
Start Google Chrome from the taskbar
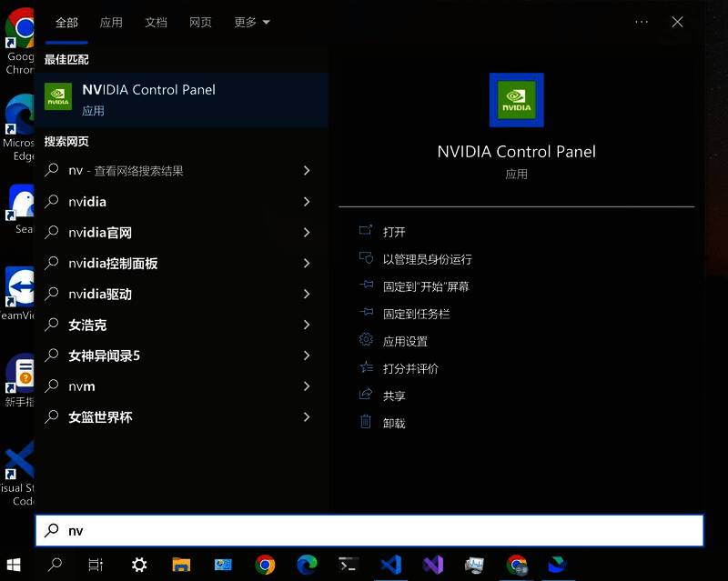[265, 565]
